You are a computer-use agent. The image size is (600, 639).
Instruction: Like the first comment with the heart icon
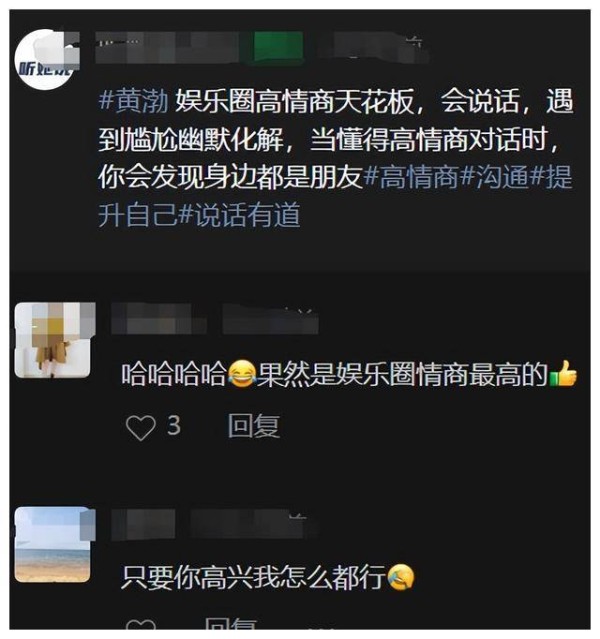(141, 427)
